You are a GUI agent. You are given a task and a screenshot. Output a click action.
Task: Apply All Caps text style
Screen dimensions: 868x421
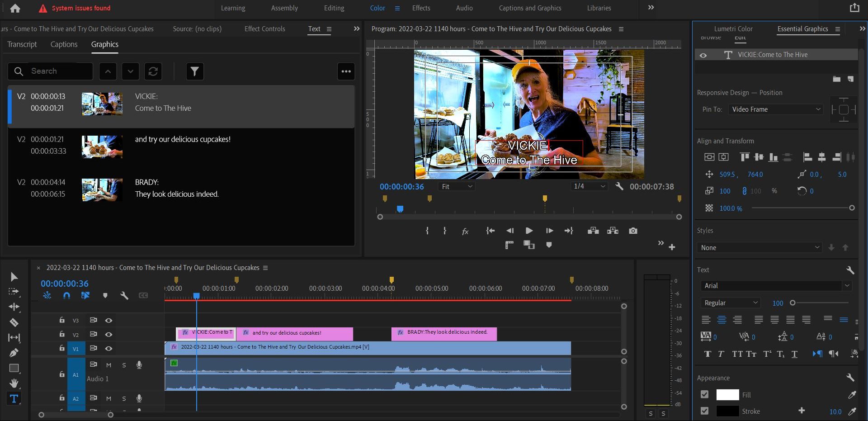coord(737,354)
